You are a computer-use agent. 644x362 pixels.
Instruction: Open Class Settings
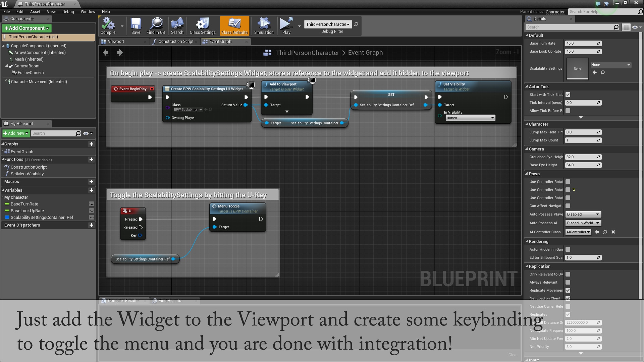(x=202, y=26)
